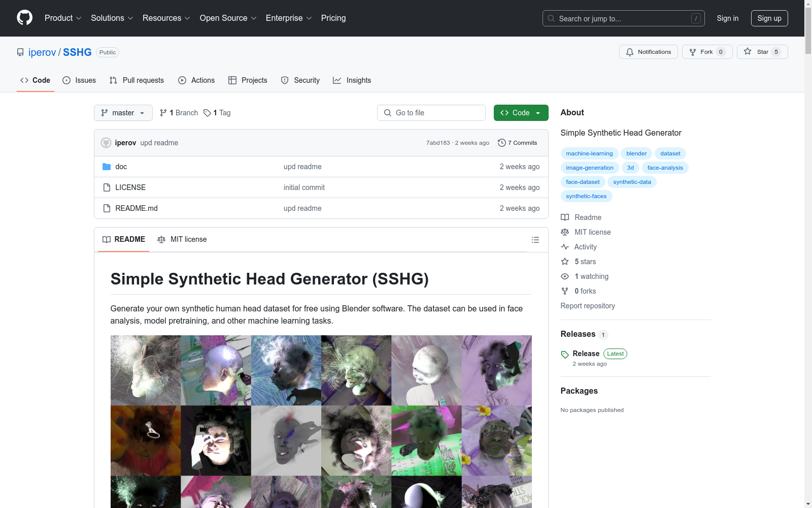Click the README.md file icon
The image size is (812, 508).
(x=107, y=208)
